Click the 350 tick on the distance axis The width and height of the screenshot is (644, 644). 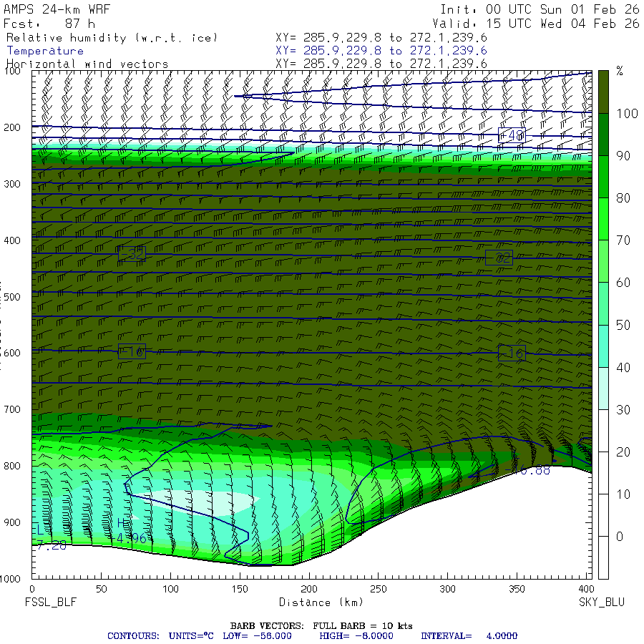[517, 589]
